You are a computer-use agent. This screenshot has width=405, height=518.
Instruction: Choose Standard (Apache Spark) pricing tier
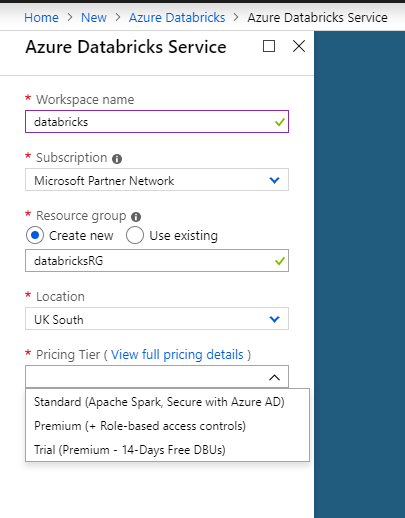pos(159,402)
